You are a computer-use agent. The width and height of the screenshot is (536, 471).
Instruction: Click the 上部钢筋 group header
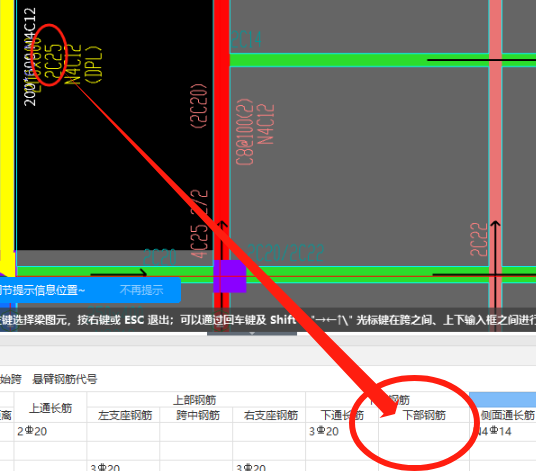point(195,400)
